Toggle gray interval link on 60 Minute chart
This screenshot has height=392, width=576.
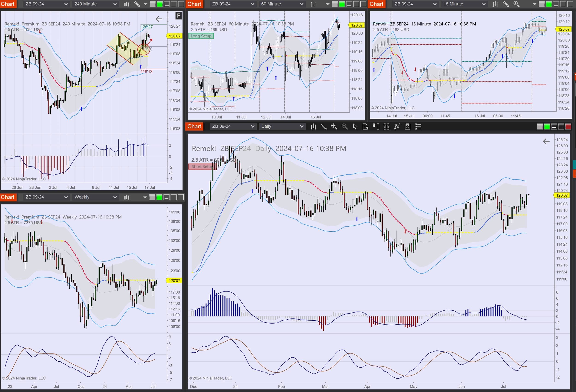(335, 4)
